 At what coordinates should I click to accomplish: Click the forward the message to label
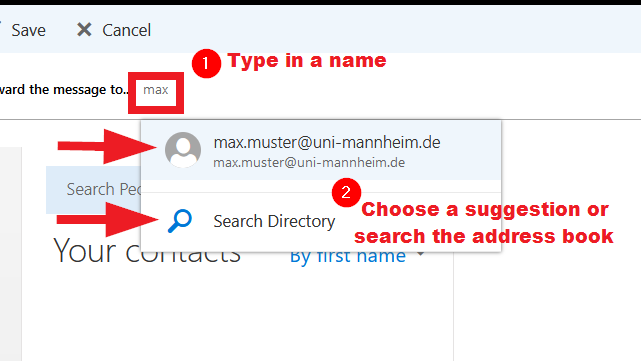point(63,90)
